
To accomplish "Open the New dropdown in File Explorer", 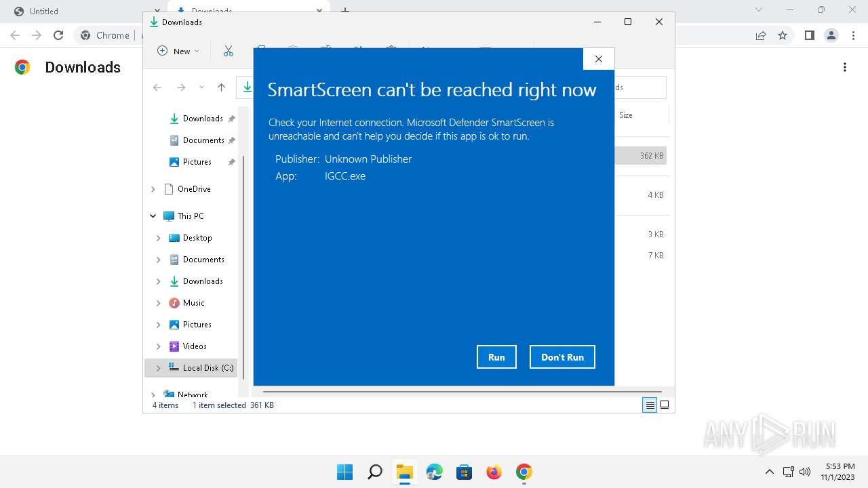I will (x=178, y=51).
